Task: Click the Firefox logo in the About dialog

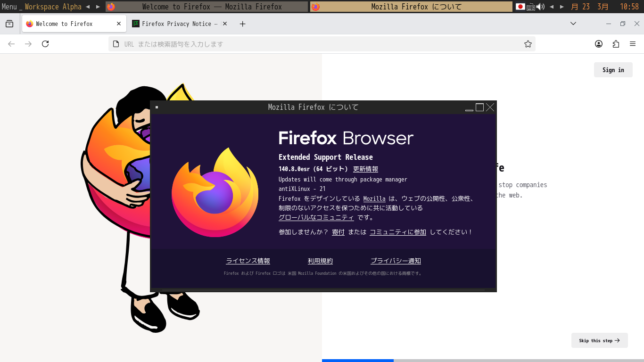Action: click(x=215, y=192)
